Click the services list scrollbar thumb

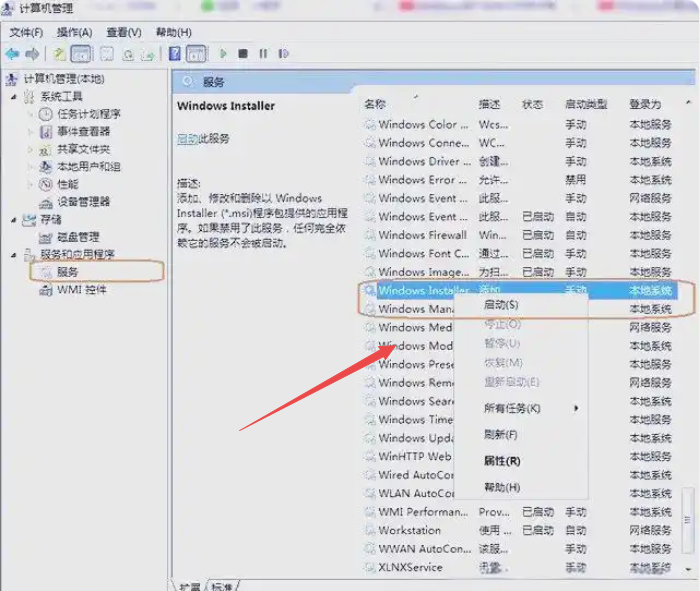[688, 520]
